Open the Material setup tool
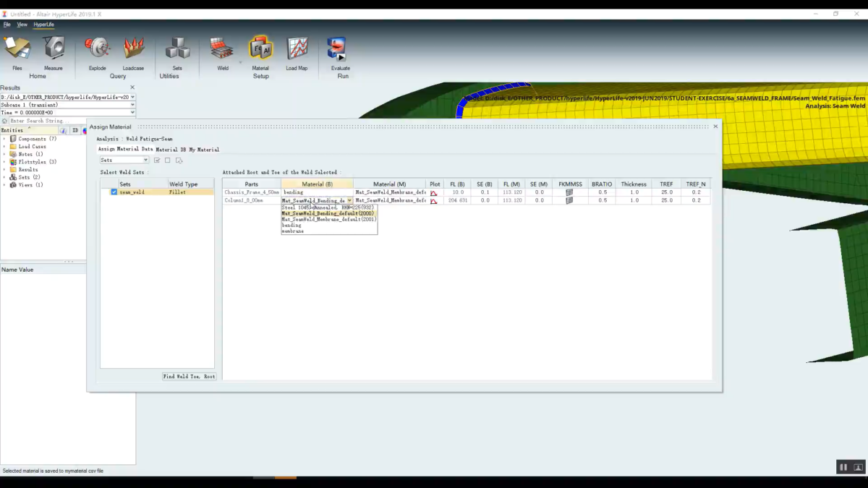Image resolution: width=868 pixels, height=488 pixels. click(260, 53)
